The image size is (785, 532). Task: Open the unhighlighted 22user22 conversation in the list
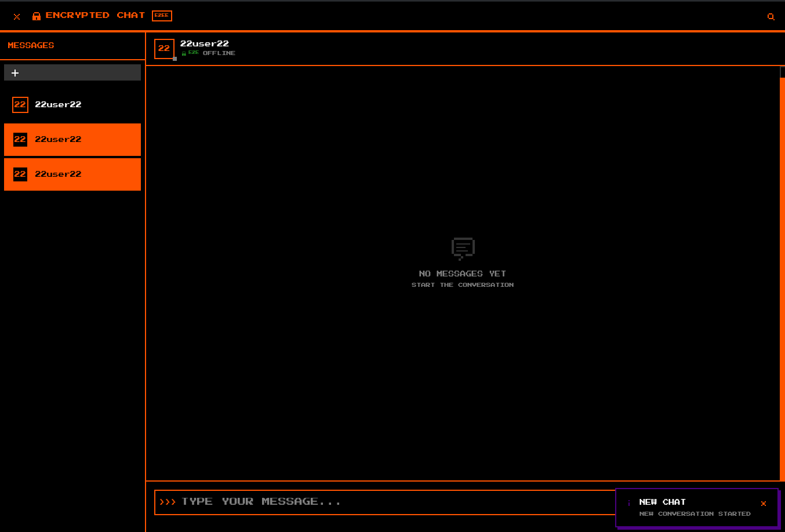(72, 105)
